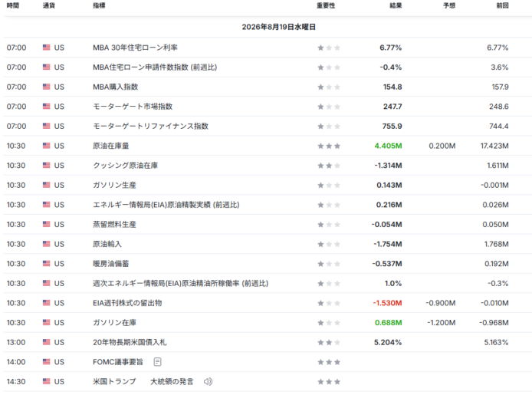Click the US flag in 暖房油備蓄 row
The width and height of the screenshot is (532, 395).
click(47, 263)
